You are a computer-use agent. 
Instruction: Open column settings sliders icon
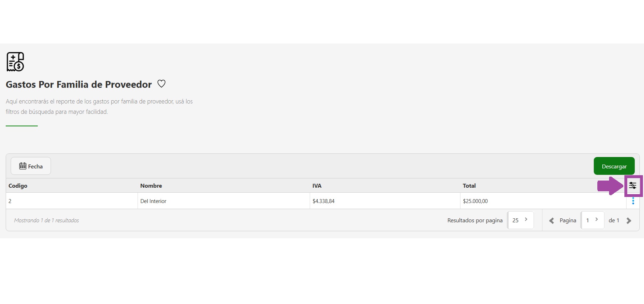click(633, 186)
